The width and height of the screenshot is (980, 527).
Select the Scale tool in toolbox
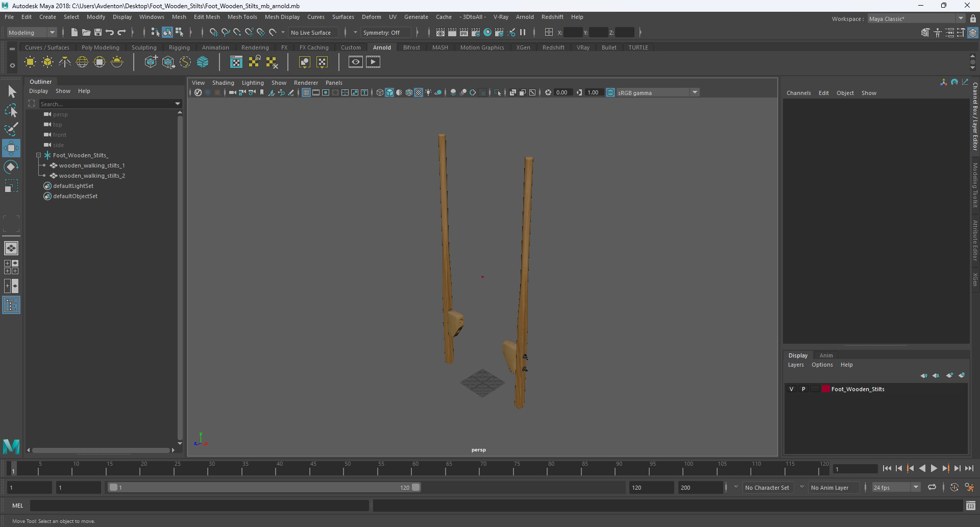pos(11,186)
